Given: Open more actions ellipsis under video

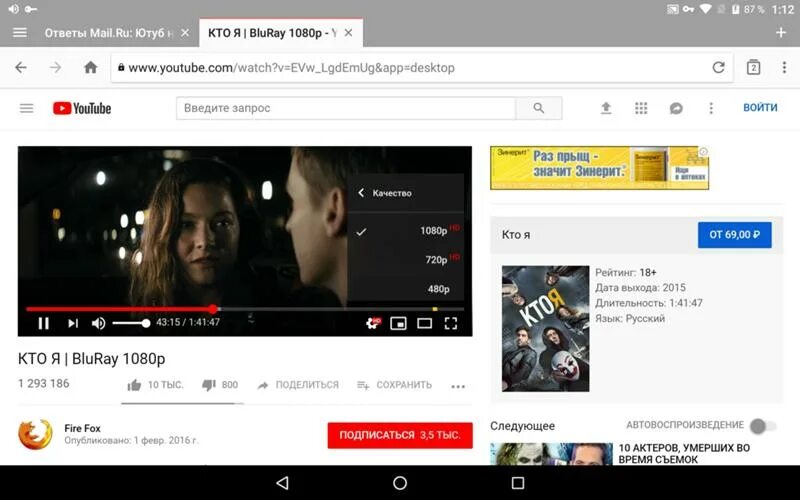Looking at the screenshot, I should 458,387.
